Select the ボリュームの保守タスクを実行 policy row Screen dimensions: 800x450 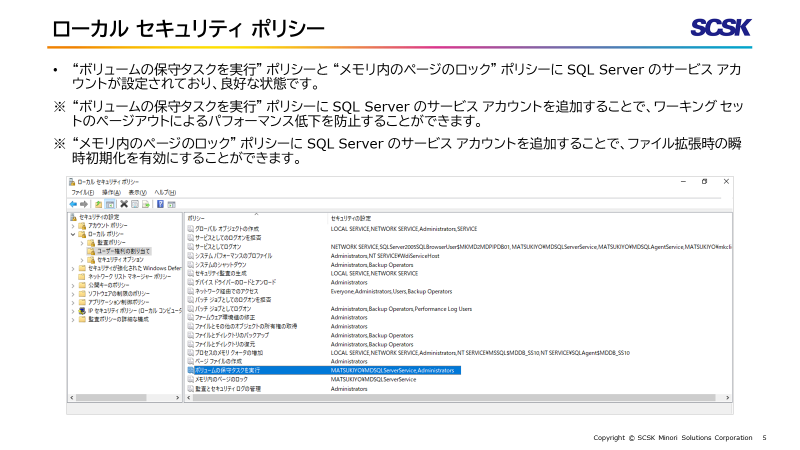point(232,370)
